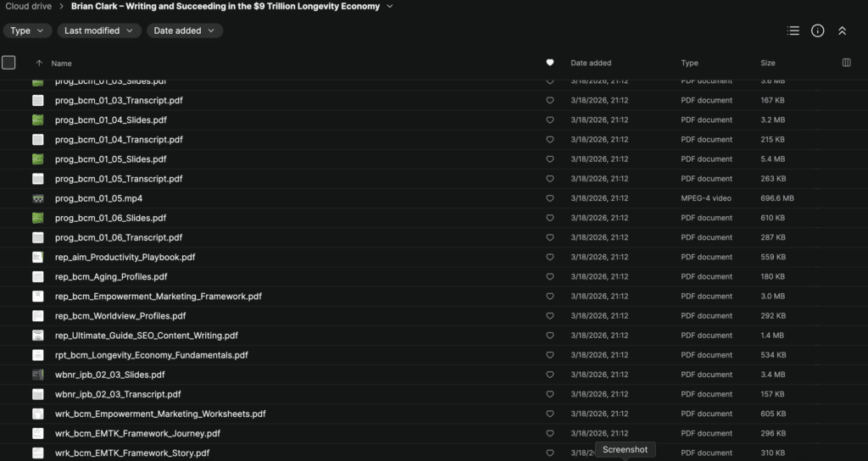Select rep_bcm_Empowerment_Marketing_Framework.pdf file name
868x461 pixels.
pos(159,296)
